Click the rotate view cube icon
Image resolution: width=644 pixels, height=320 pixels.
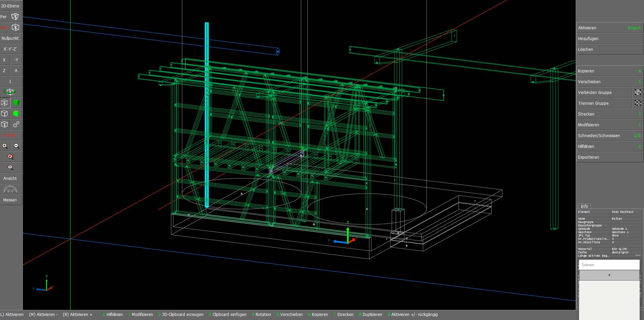(10, 92)
